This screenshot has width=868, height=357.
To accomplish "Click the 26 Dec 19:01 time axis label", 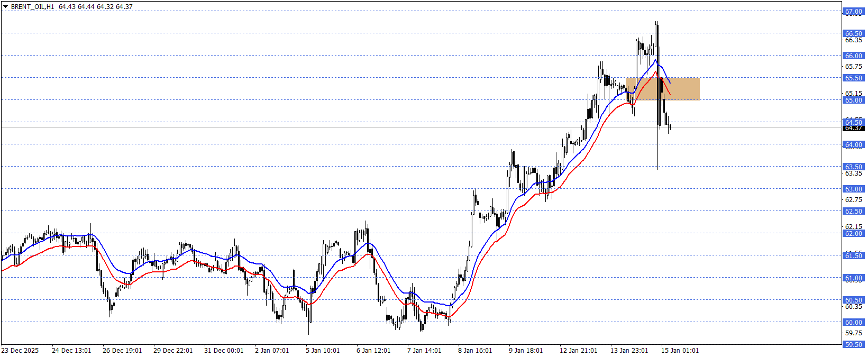I will 122,351.
